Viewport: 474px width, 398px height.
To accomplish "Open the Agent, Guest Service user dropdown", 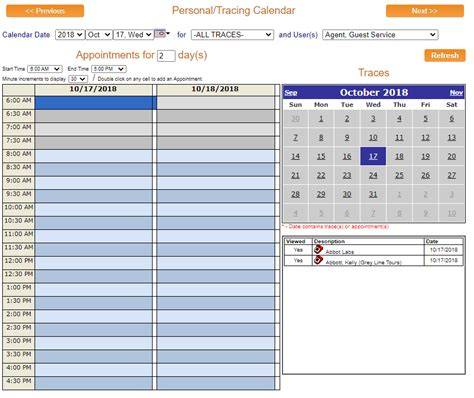I will (380, 35).
